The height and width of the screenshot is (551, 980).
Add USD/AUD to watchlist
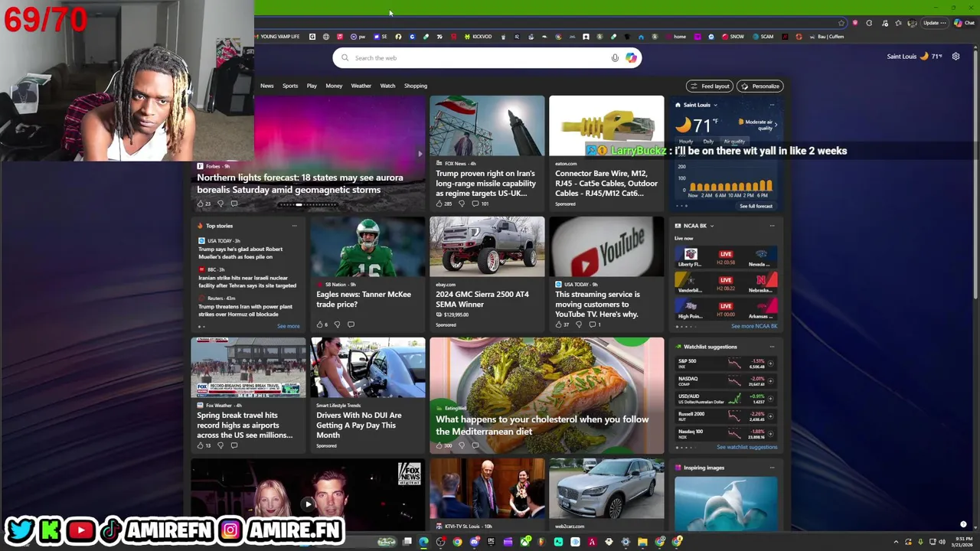pos(771,399)
